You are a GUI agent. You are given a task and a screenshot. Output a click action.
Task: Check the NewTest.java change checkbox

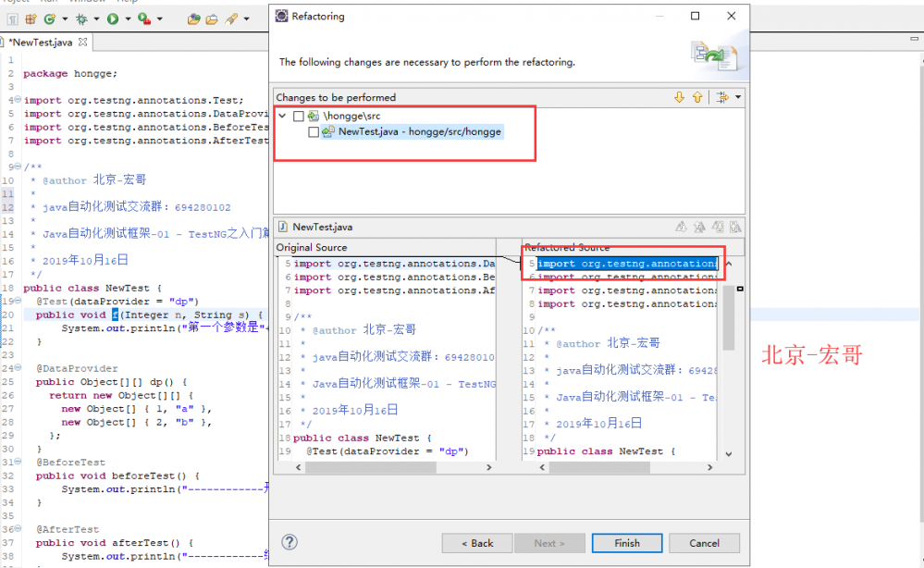point(314,132)
